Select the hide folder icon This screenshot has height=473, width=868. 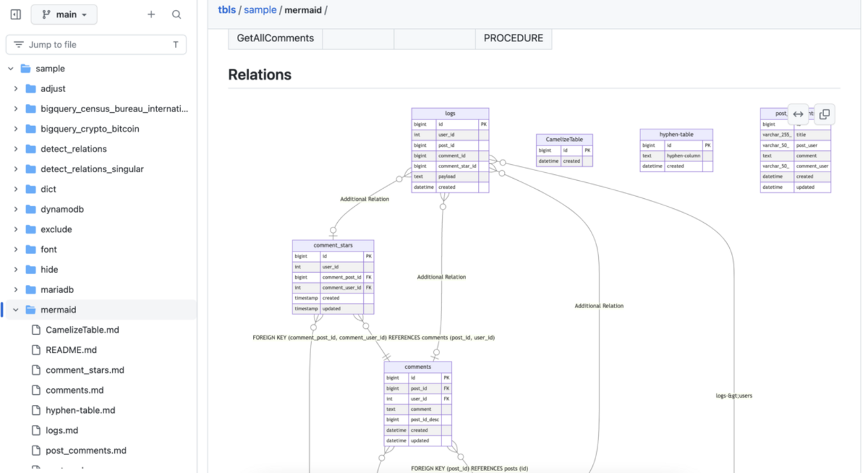pos(31,270)
